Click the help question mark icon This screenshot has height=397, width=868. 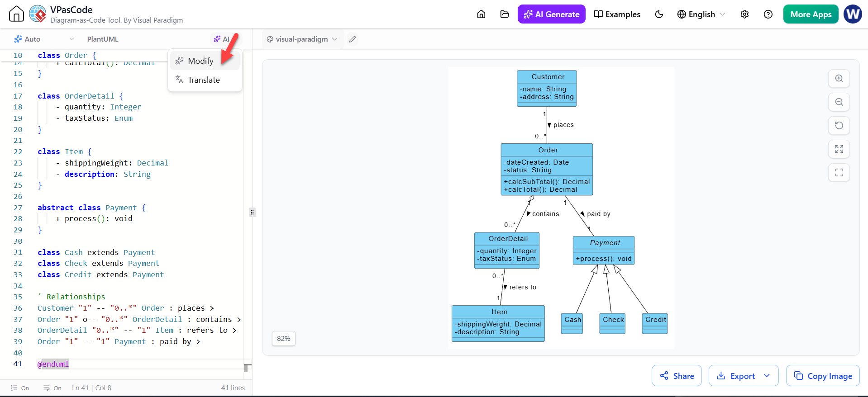click(x=768, y=14)
